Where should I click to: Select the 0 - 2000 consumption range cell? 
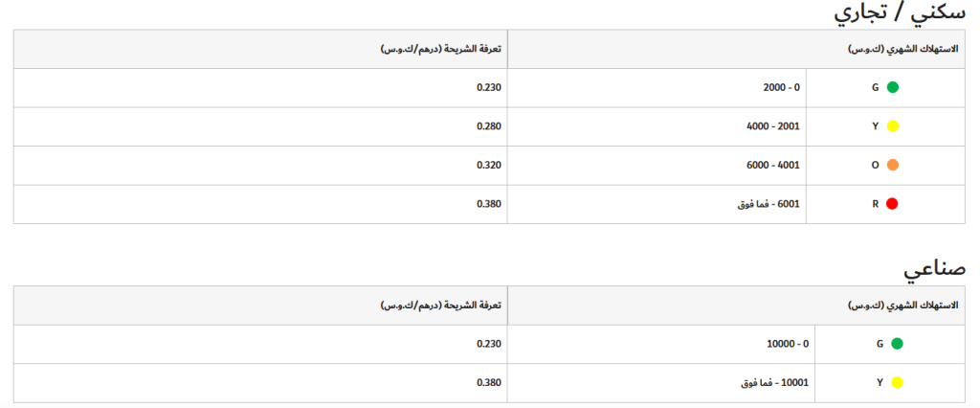click(x=780, y=88)
